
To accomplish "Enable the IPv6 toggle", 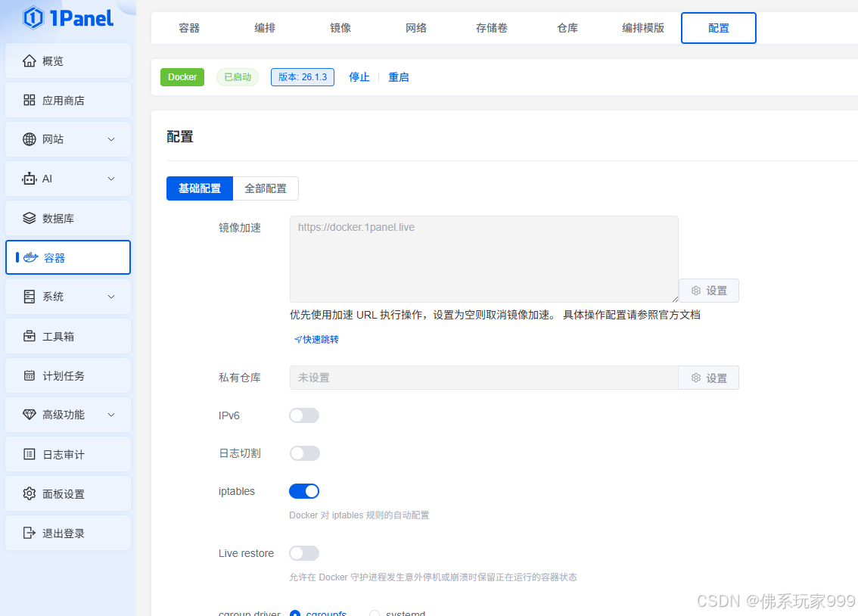I will (x=304, y=415).
